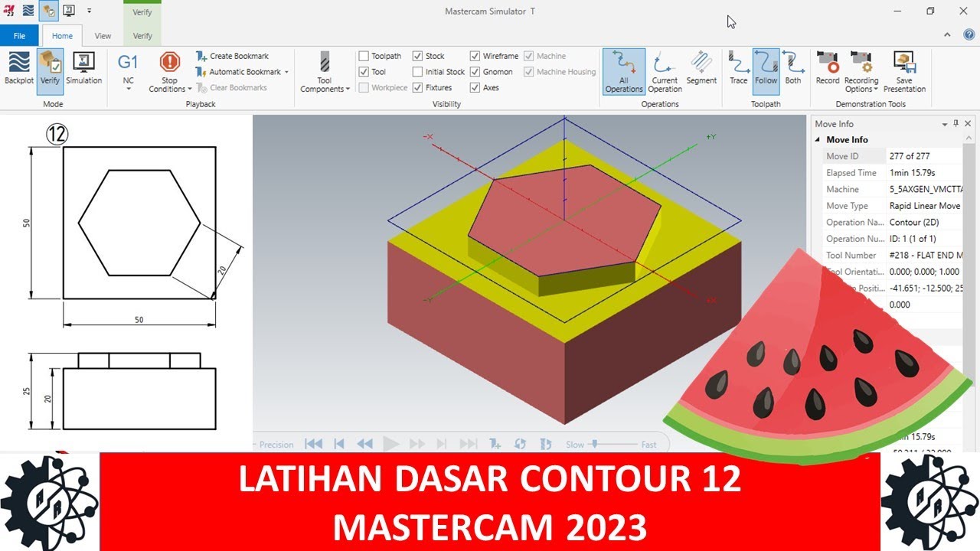Step to next operation
Viewport: 980px width, 551px height.
click(x=442, y=444)
